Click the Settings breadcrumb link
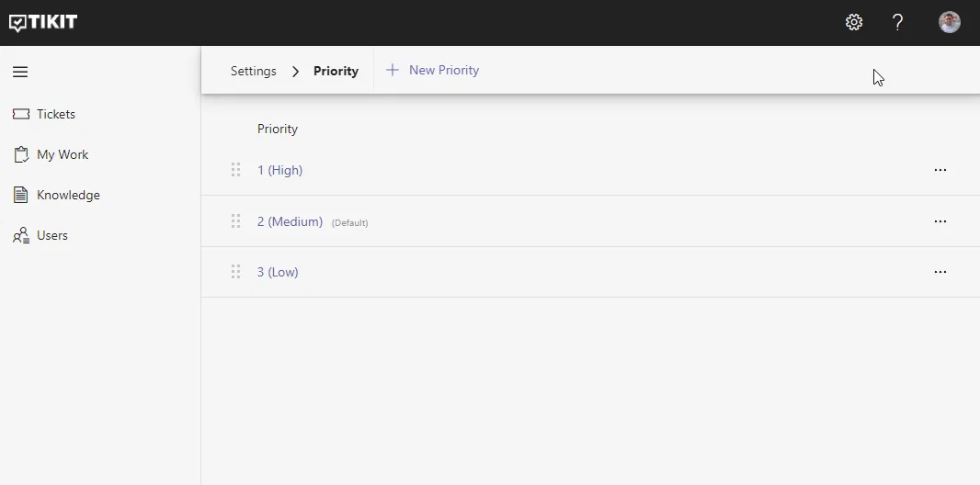Screen dimensions: 980x485 click(253, 71)
